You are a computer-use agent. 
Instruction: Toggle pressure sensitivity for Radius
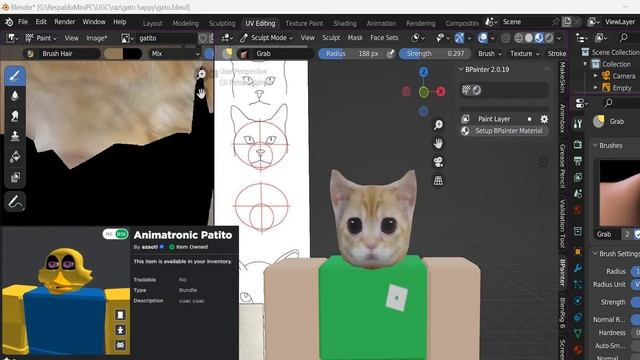tap(391, 53)
